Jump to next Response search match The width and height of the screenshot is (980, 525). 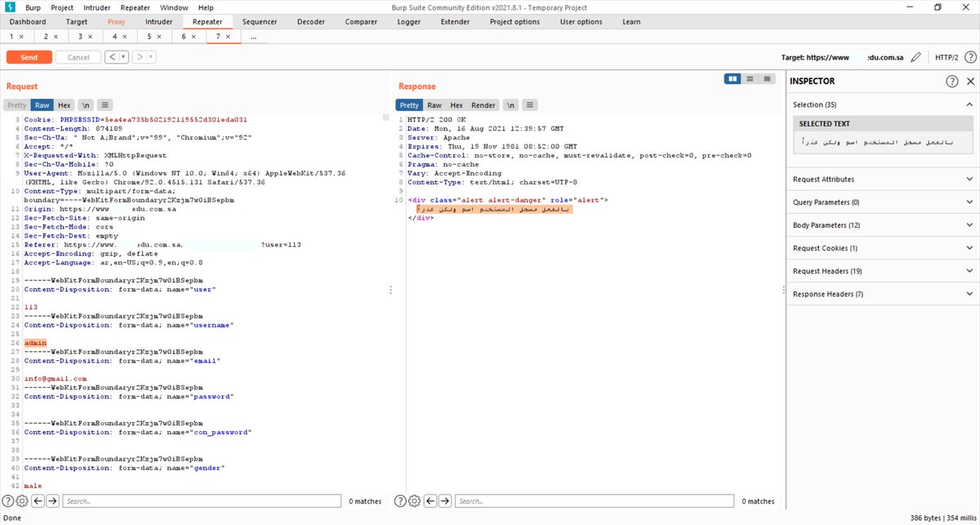click(444, 501)
